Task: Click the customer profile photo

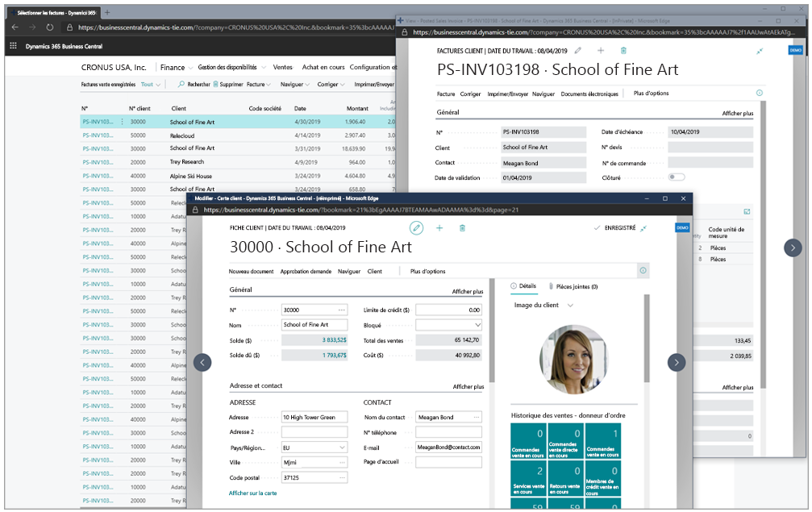Action: (574, 359)
